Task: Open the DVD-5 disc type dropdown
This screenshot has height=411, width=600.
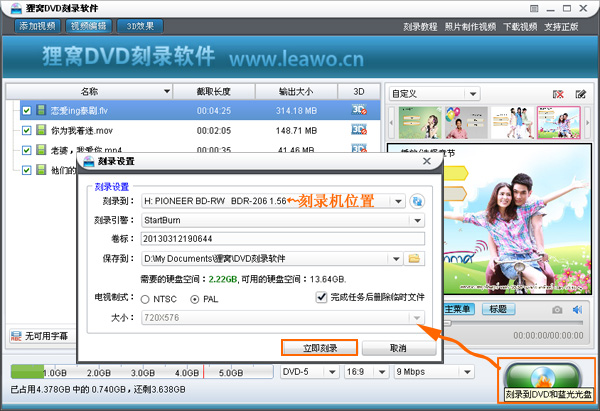Action: coord(332,372)
